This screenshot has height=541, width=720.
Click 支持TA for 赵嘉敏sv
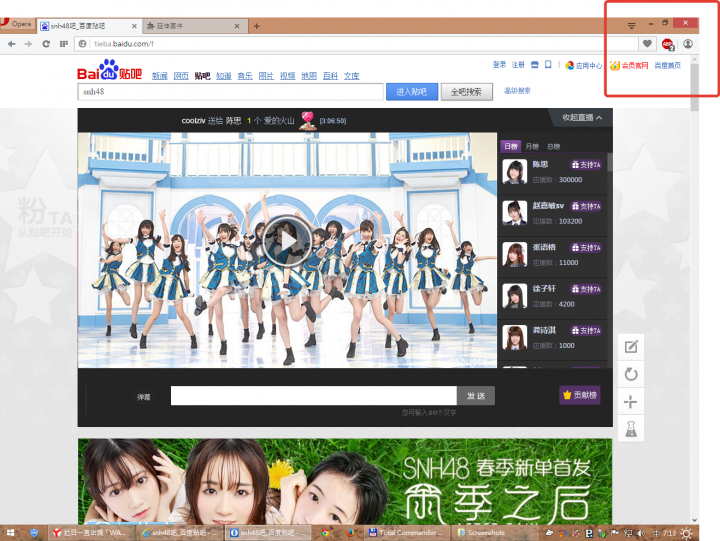pos(585,206)
